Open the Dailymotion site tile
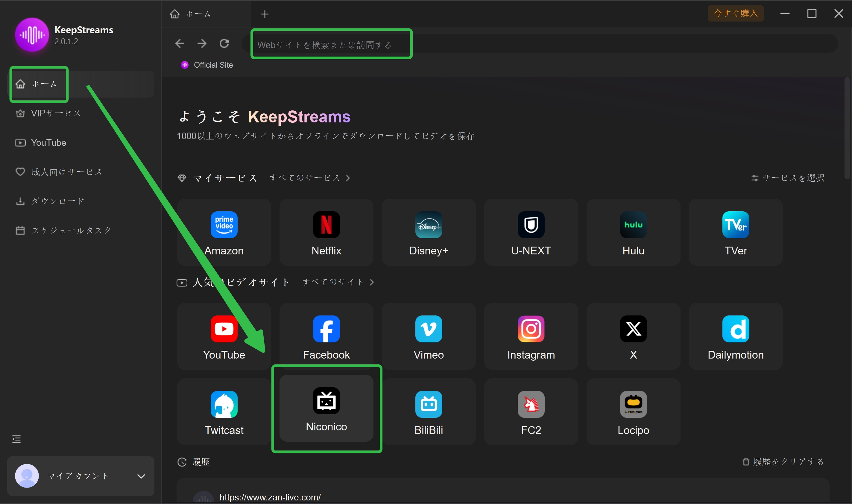852x504 pixels. [x=736, y=337]
